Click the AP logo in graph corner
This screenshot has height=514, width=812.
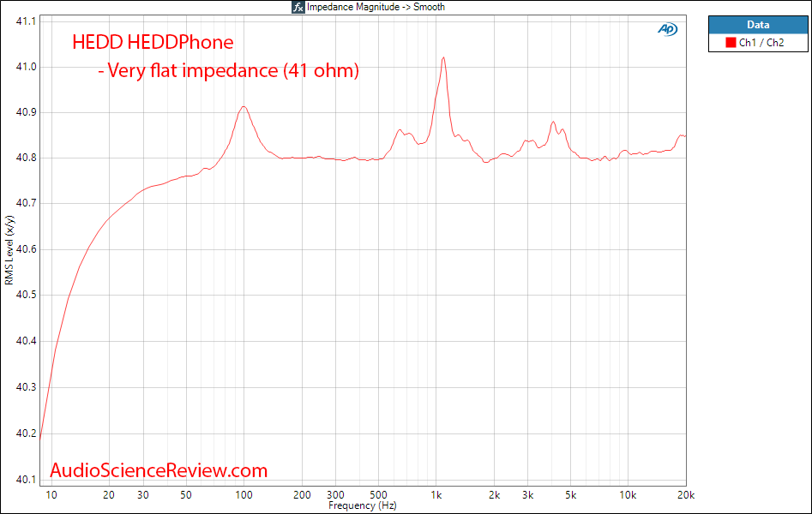pos(667,29)
